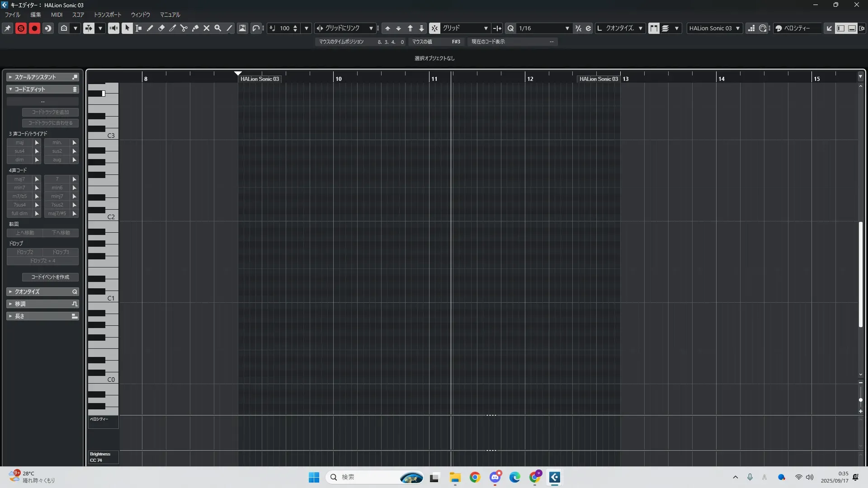868x488 pixels.
Task: Open the トランスポート menu
Action: pyautogui.click(x=107, y=15)
